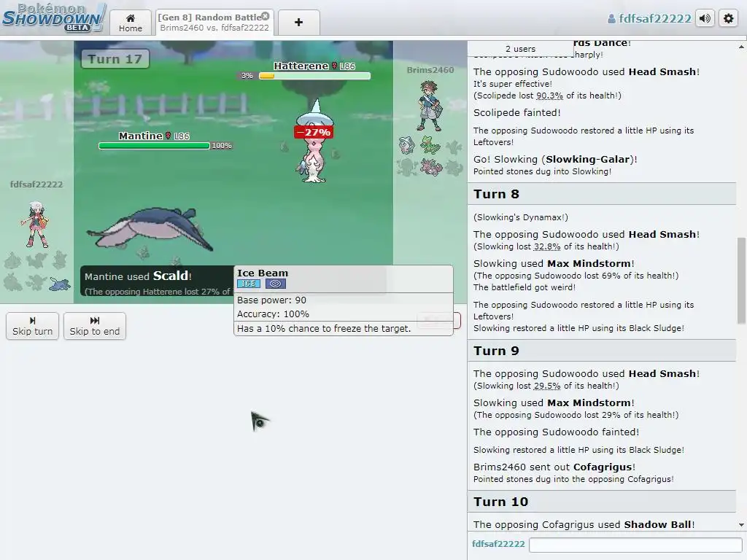Click the Brims2460 trainer sprite

click(430, 106)
